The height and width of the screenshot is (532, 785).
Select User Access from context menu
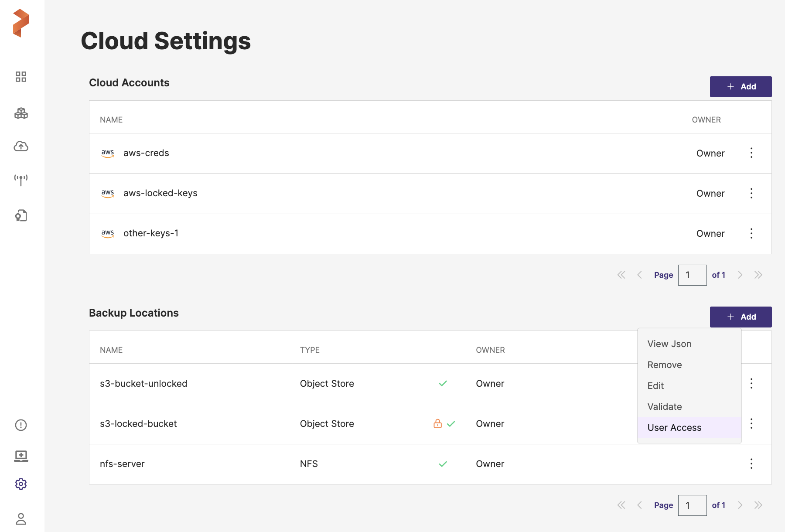pyautogui.click(x=674, y=428)
